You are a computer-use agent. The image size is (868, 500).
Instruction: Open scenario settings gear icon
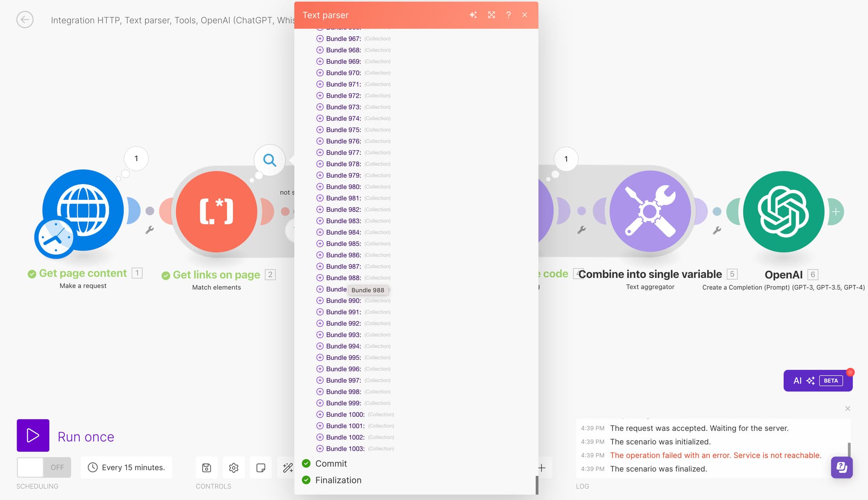[x=234, y=467]
